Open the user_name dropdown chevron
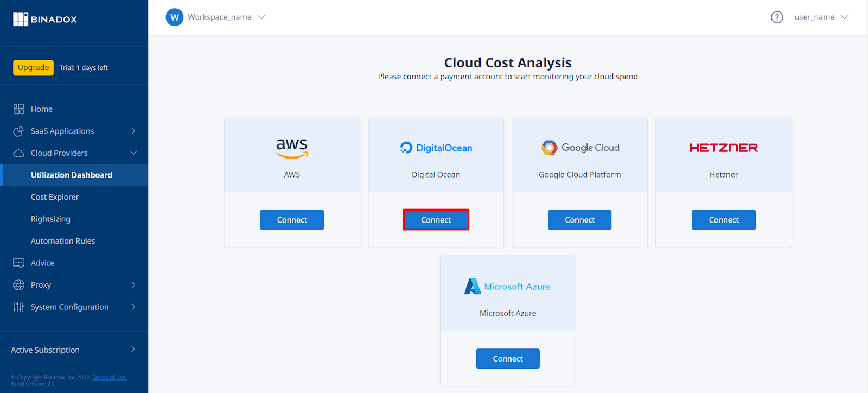Viewport: 868px width, 393px height. (845, 17)
